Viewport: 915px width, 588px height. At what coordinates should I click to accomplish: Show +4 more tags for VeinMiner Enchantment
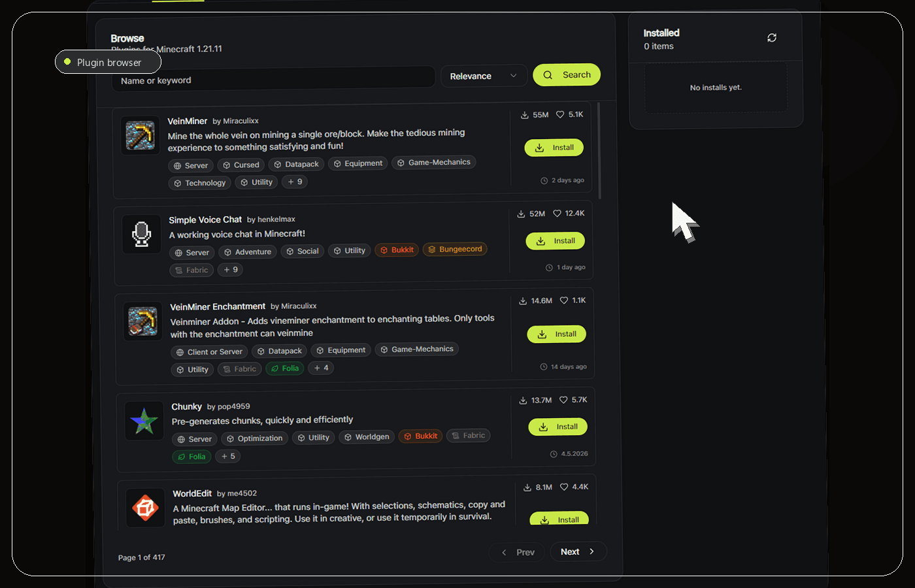click(x=321, y=368)
